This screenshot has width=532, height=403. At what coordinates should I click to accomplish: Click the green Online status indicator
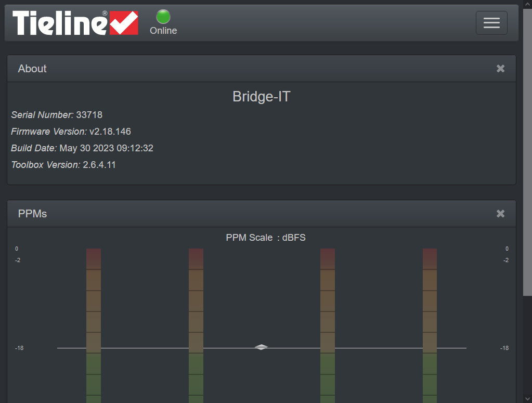(163, 16)
